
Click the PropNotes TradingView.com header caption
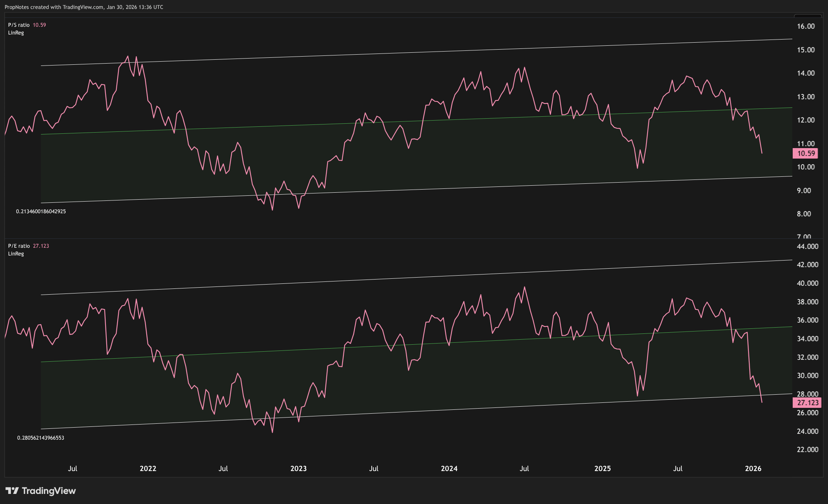[84, 7]
